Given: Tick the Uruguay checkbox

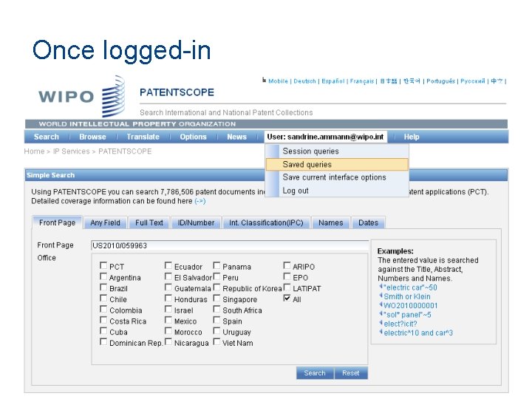Looking at the screenshot, I should click(x=216, y=330).
